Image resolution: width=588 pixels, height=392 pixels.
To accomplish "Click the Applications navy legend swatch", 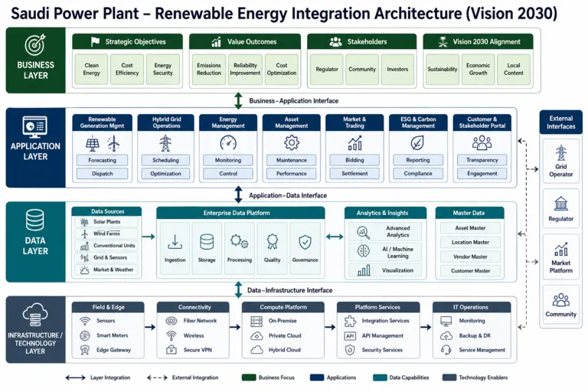I will [x=317, y=377].
